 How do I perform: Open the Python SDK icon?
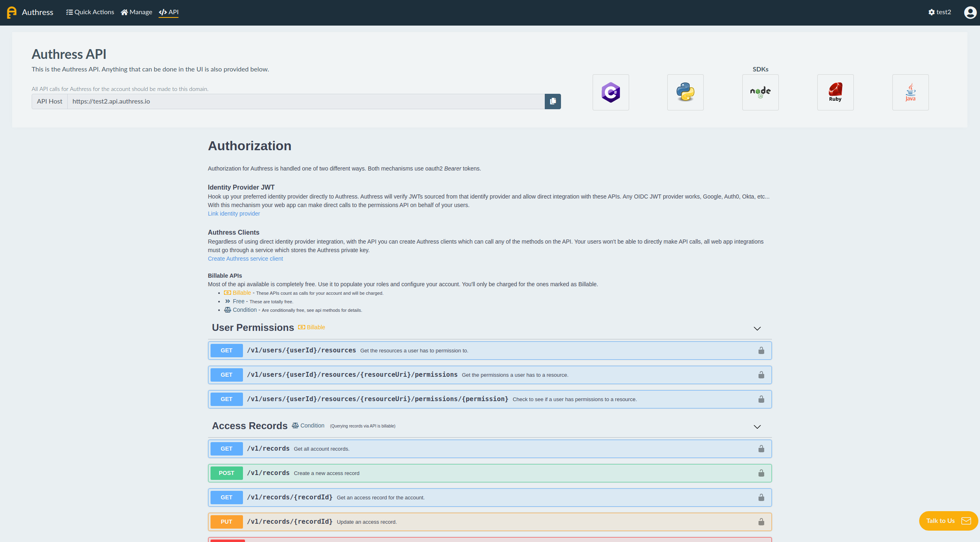(685, 92)
